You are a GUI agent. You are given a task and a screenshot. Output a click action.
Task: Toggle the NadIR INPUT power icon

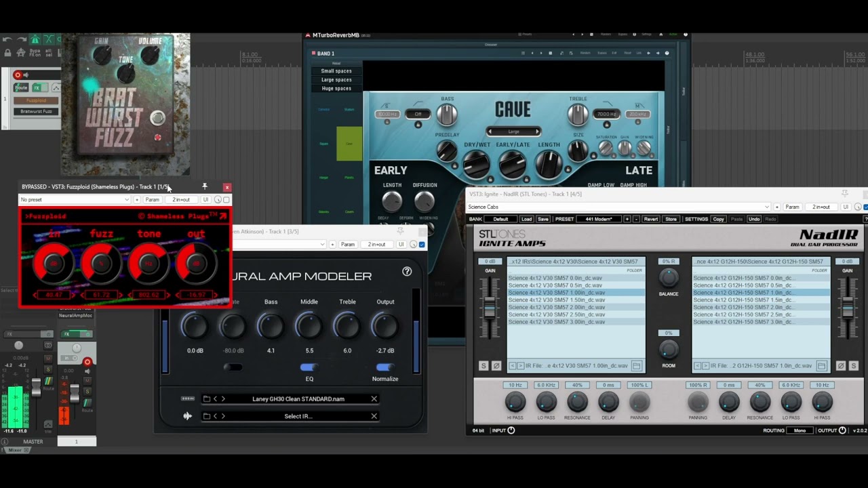pos(511,430)
